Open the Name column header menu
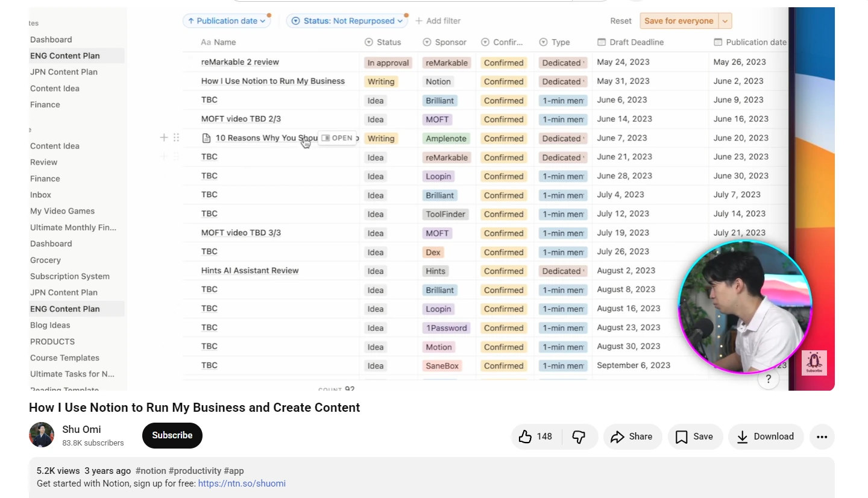Viewport: 868px width, 498px height. (218, 42)
